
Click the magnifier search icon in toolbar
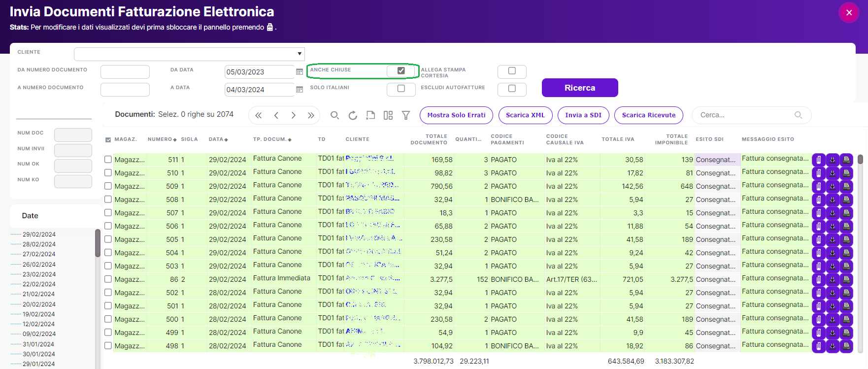pyautogui.click(x=334, y=115)
